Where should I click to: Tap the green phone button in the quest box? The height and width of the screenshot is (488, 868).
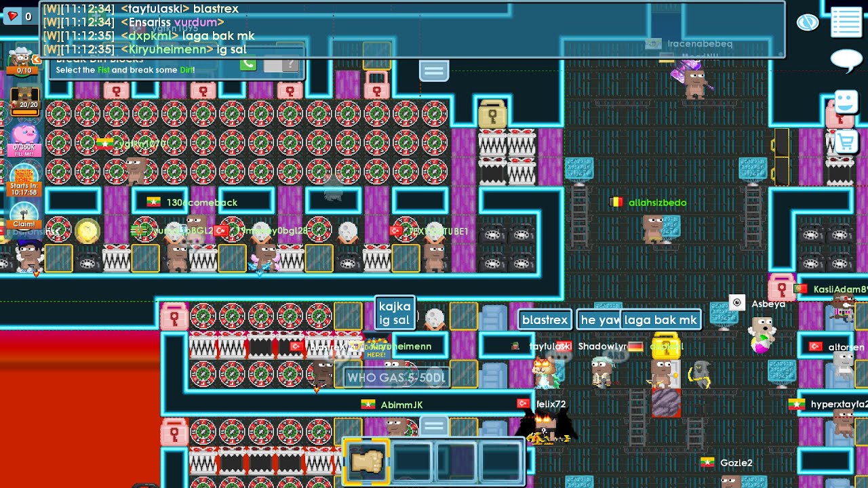248,64
